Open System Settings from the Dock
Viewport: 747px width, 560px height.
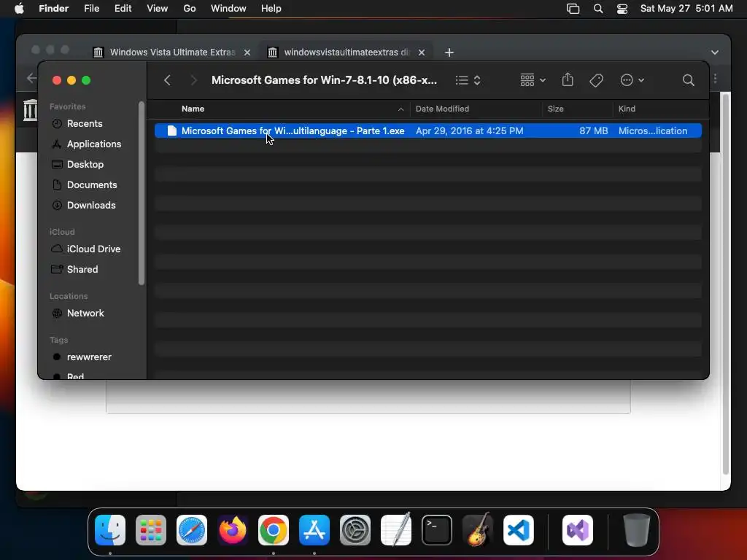click(x=355, y=530)
